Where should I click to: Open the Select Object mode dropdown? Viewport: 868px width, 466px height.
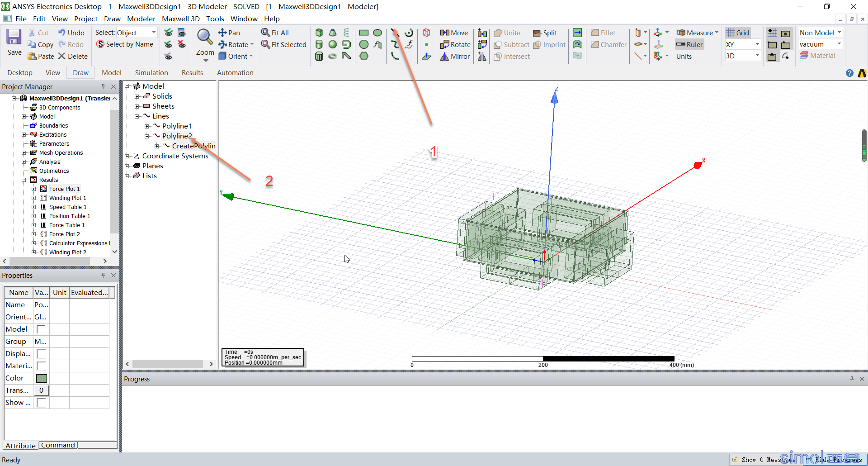[154, 33]
